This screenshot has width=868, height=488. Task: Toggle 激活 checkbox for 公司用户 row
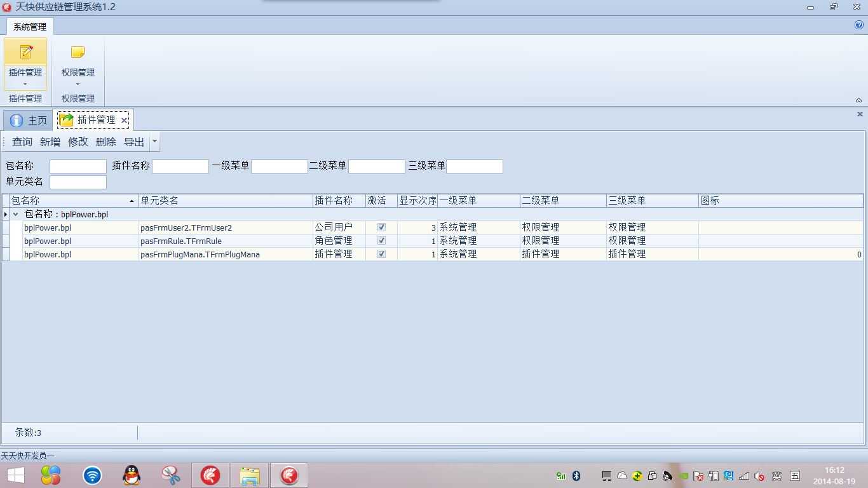point(381,227)
